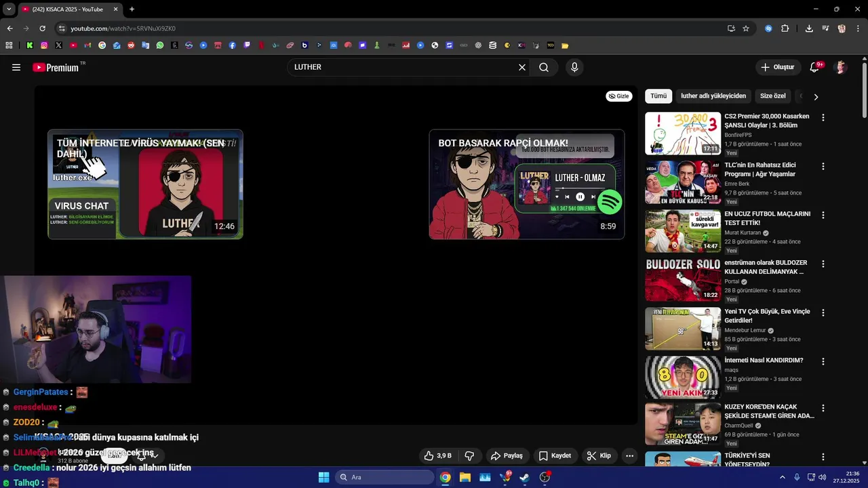868x488 pixels.
Task: Open a new browser tab
Action: click(132, 9)
